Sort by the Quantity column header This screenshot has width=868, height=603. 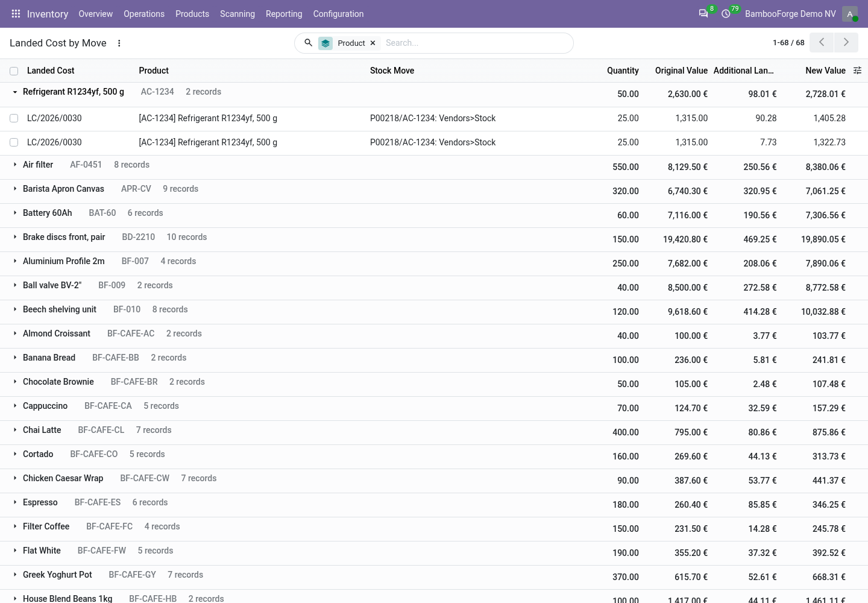623,71
